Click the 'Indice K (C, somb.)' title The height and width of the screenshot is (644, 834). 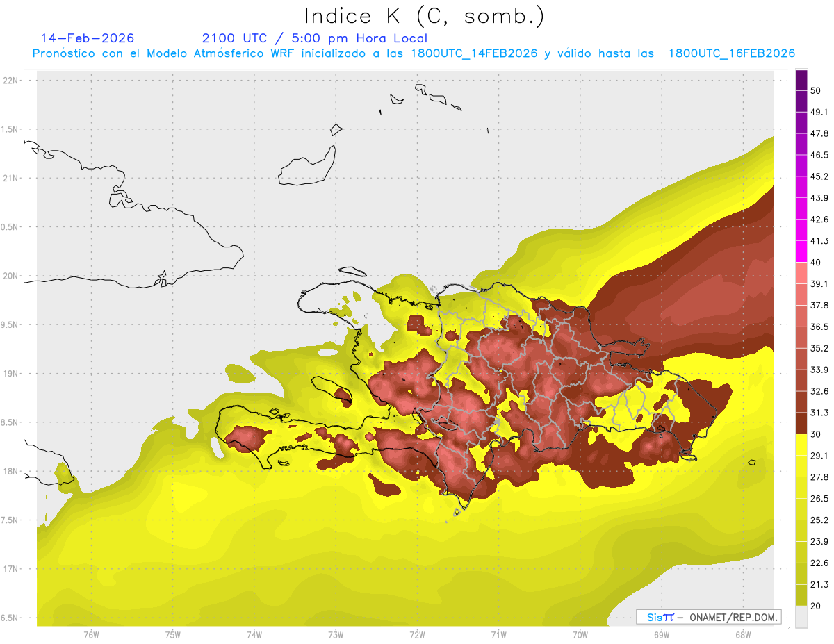pyautogui.click(x=425, y=16)
